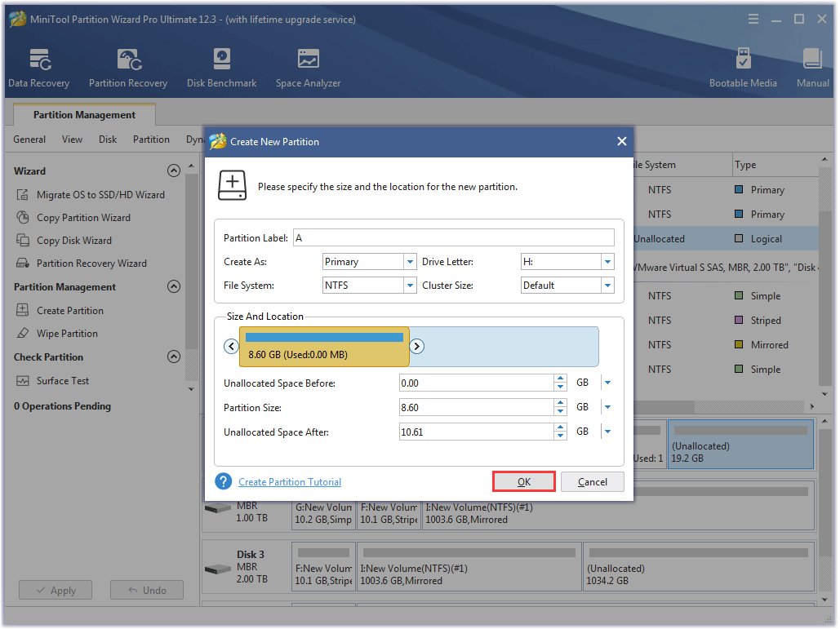Viewport: 840px width, 629px height.
Task: Close the Create New Partition dialog
Action: pos(621,141)
